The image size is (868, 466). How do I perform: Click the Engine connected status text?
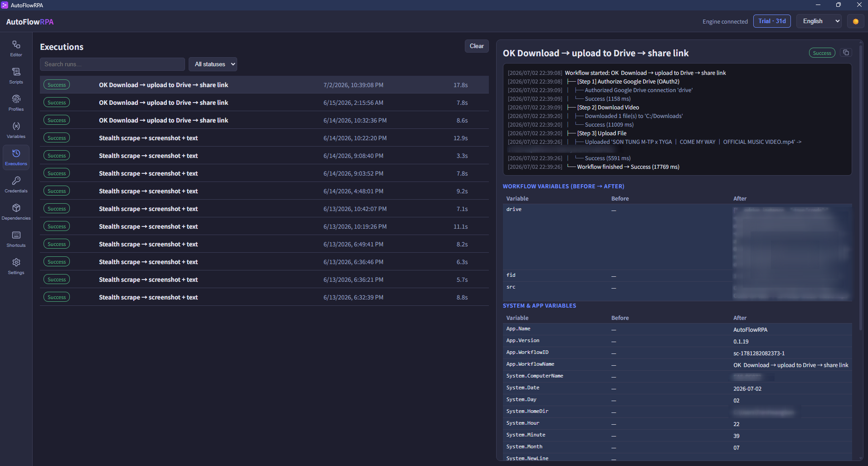pos(725,22)
